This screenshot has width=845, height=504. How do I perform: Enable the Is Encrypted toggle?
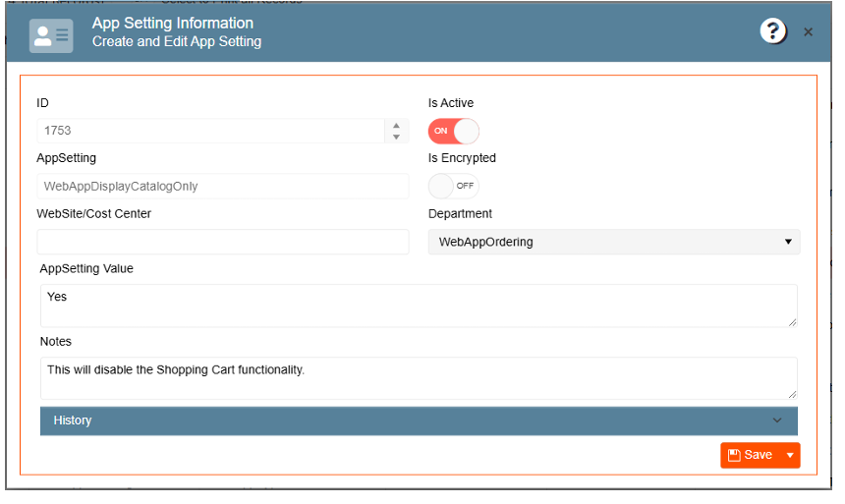click(453, 186)
